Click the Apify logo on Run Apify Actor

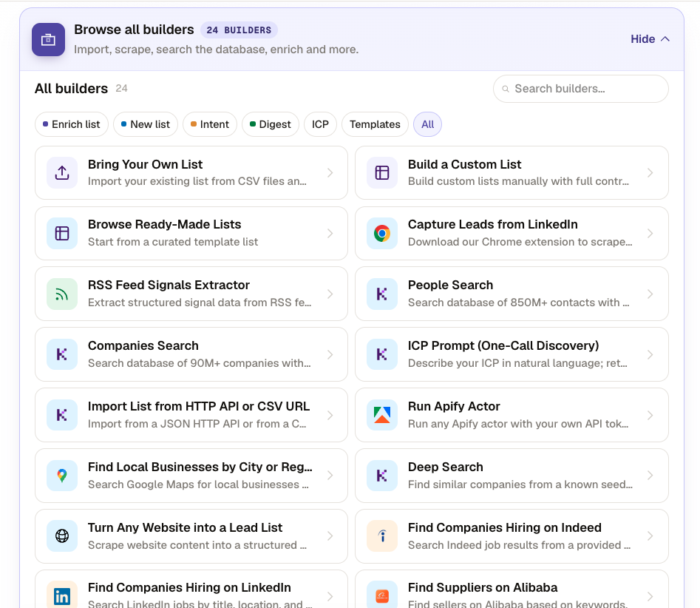coord(382,415)
